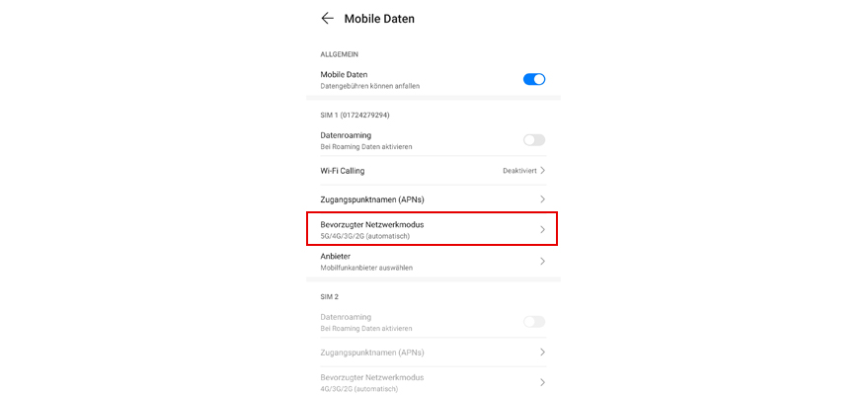The width and height of the screenshot is (868, 395).
Task: Click SIM 2 Zugangspunktnamen chevron
Action: tap(542, 353)
